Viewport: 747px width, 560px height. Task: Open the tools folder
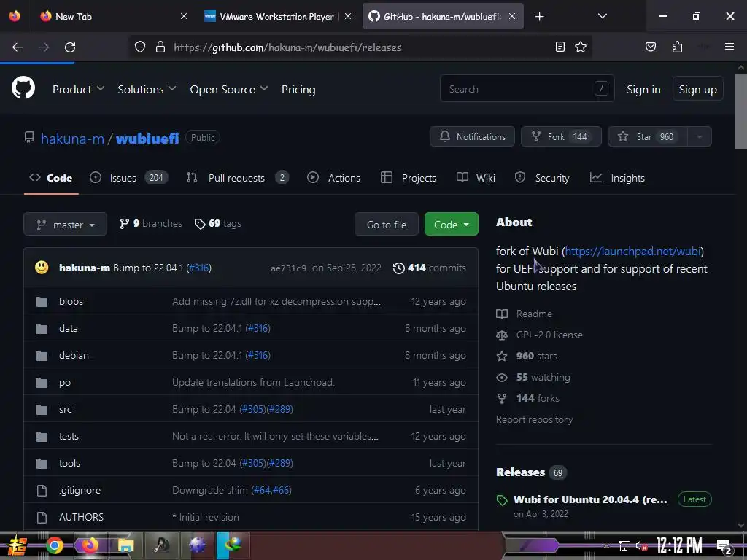pyautogui.click(x=69, y=463)
